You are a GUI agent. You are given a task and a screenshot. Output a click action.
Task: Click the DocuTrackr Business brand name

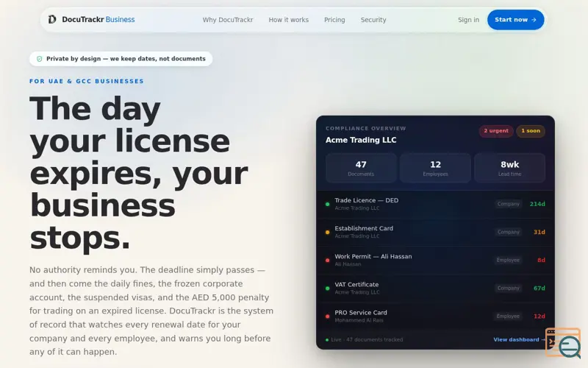tap(98, 20)
